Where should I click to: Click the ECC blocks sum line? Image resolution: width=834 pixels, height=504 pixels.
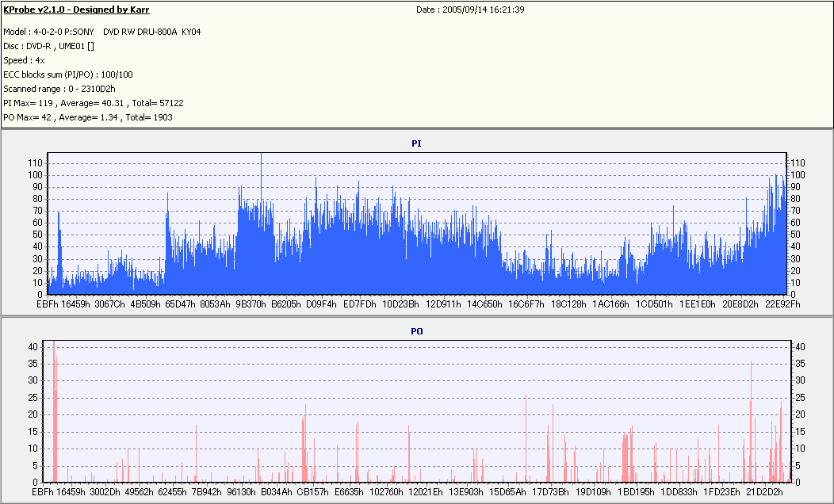point(68,75)
